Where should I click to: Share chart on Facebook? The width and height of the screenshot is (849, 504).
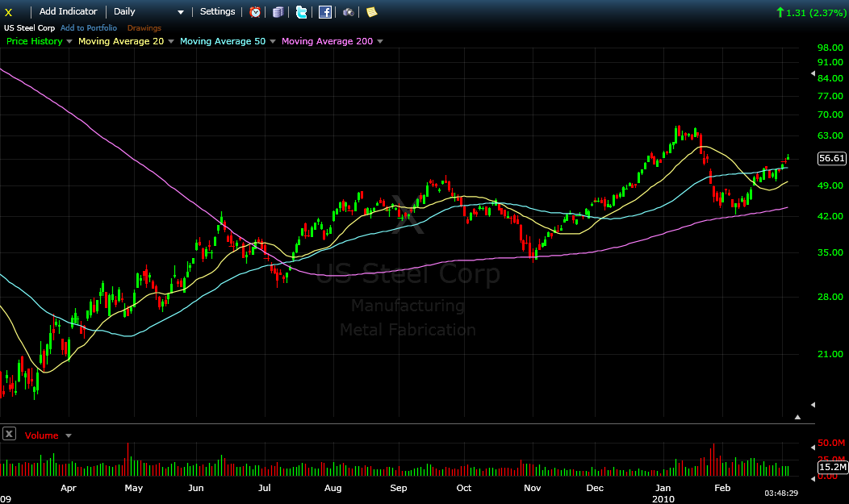(x=325, y=12)
